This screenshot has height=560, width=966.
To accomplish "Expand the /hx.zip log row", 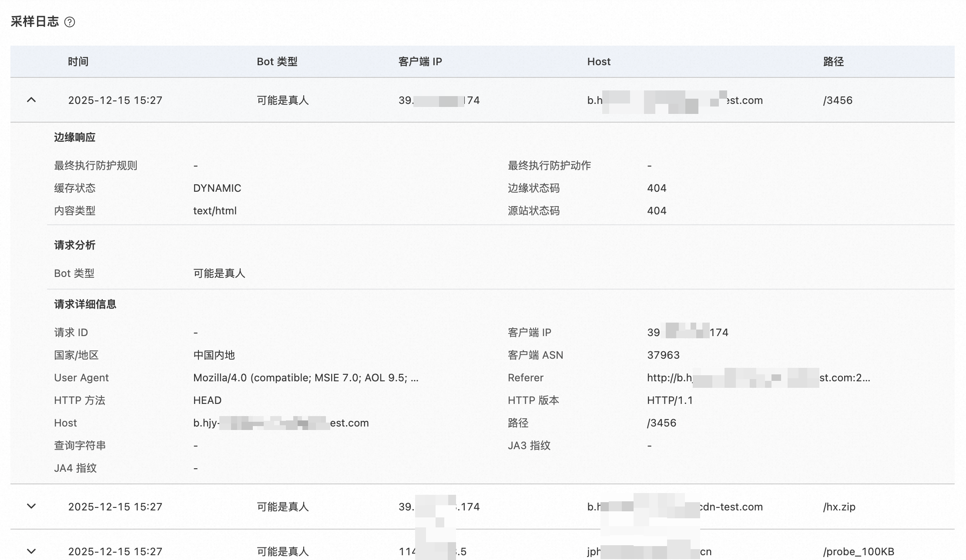I will (x=31, y=506).
